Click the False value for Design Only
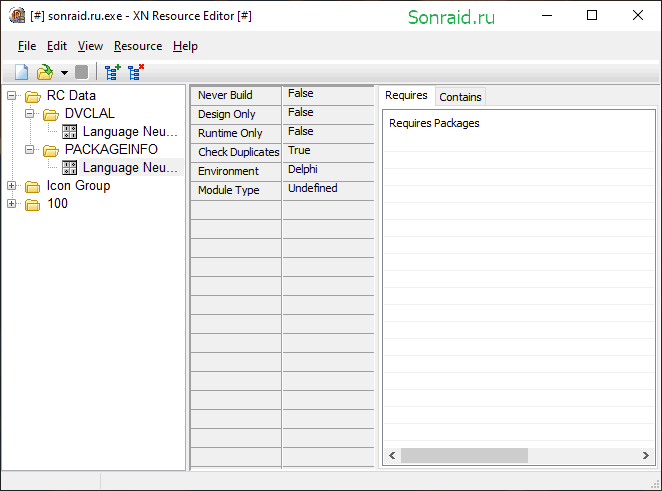 [x=301, y=112]
